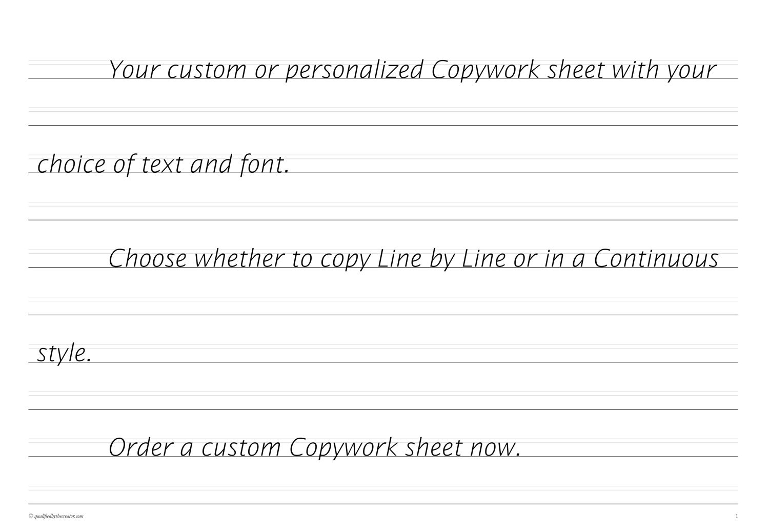Image resolution: width=769 pixels, height=532 pixels.
Task: Click the word "style." in the text
Action: pos(65,354)
